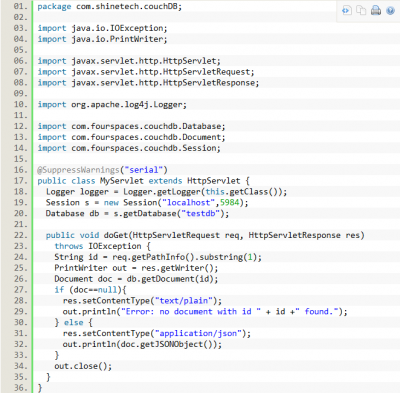
Task: Click the public void doGet method signature
Action: pyautogui.click(x=205, y=235)
